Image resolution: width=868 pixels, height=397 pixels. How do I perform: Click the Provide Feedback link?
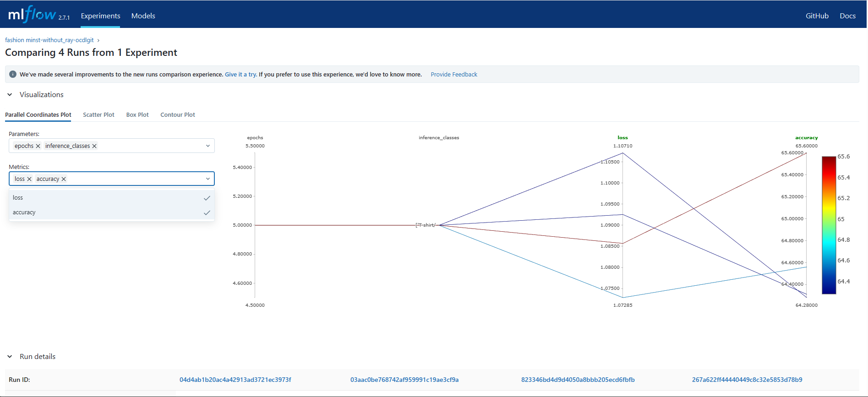(x=453, y=74)
